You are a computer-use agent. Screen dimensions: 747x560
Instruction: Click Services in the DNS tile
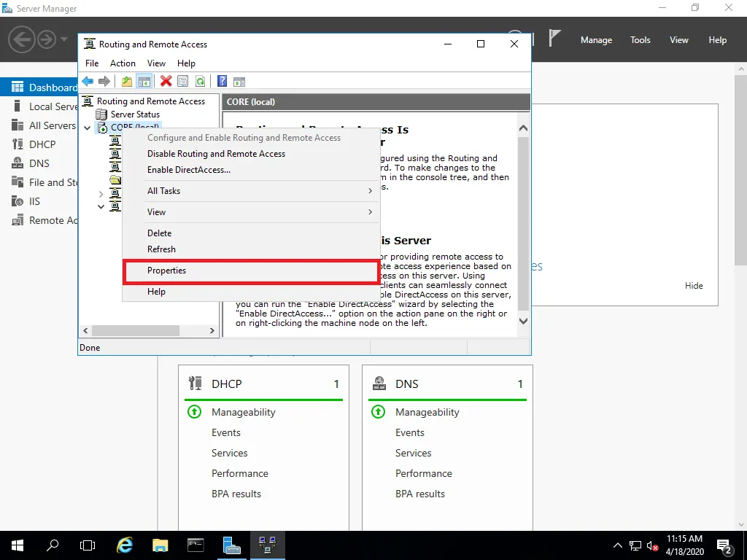click(413, 453)
